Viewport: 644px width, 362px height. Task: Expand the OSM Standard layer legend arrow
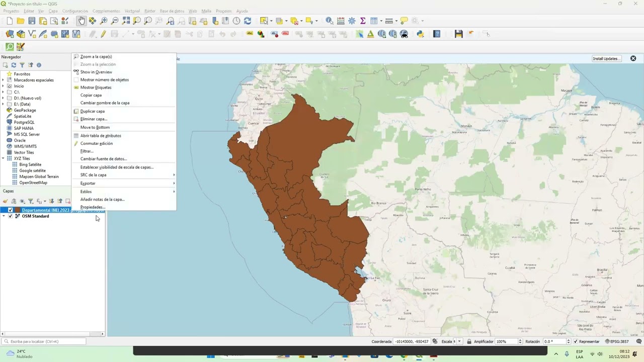tap(4, 216)
